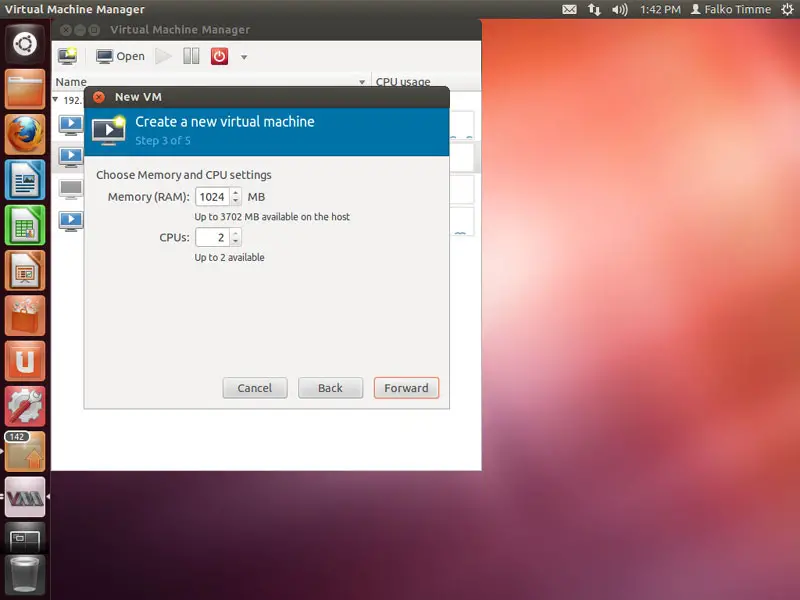
Task: Launch LibreOffice Writer from the dock
Action: pos(24,180)
